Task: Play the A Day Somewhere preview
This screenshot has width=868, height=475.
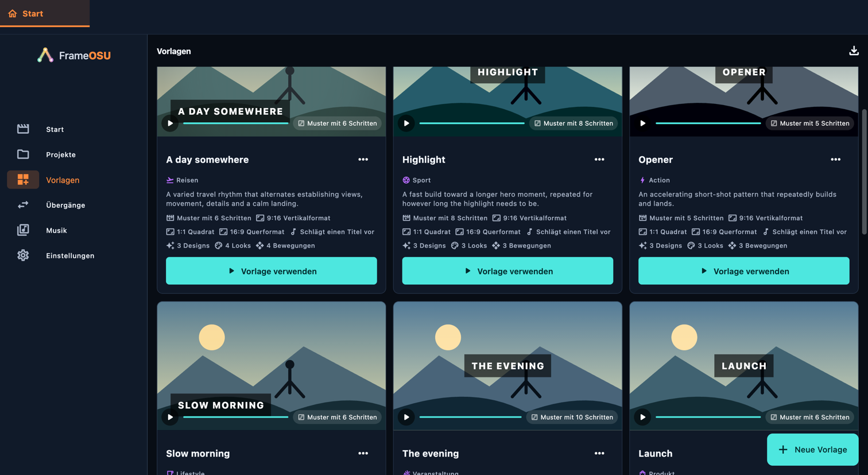Action: 170,123
